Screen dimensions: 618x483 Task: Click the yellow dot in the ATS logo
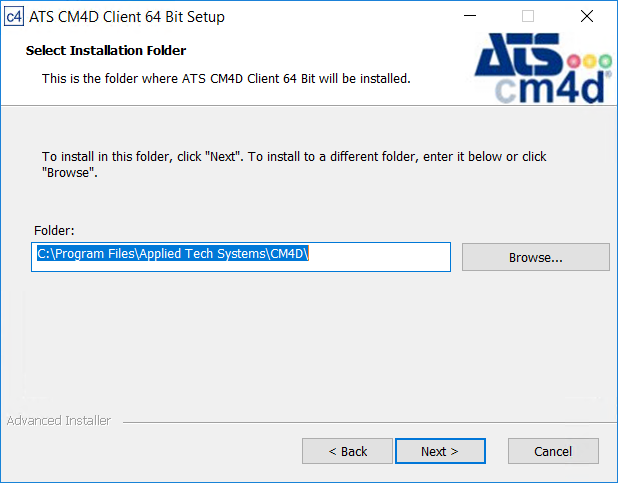[x=590, y=60]
